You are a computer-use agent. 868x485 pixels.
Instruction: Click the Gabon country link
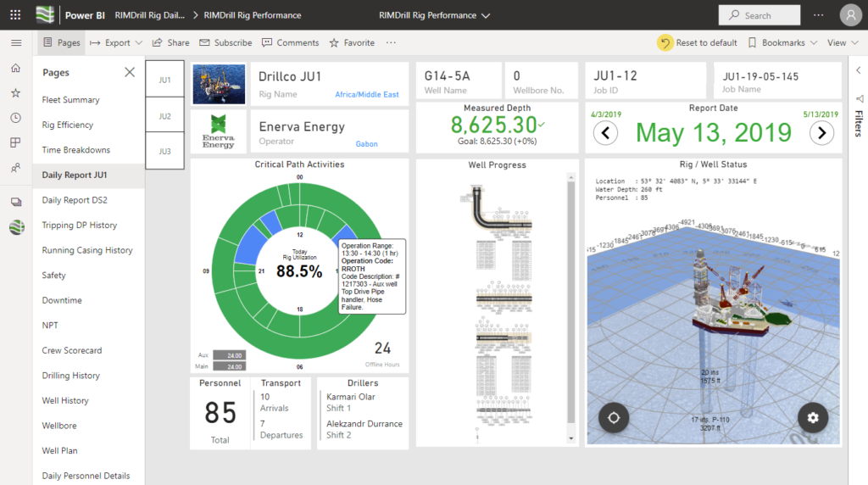click(366, 144)
